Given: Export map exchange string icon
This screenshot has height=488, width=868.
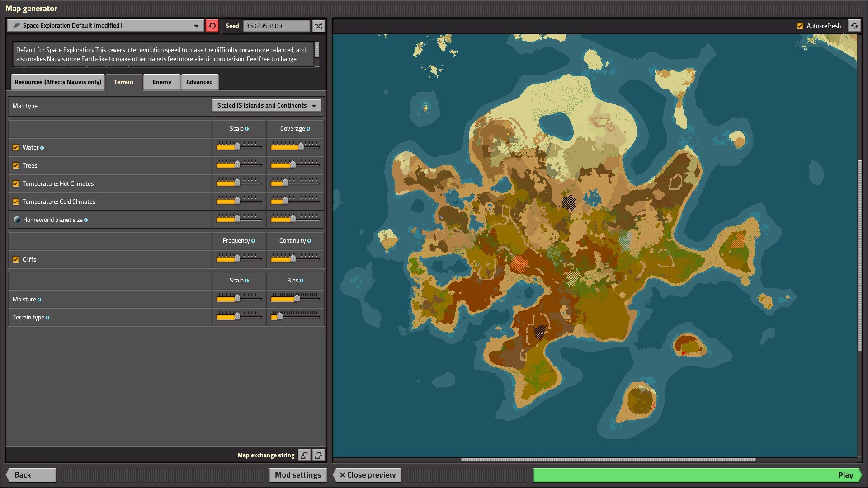Looking at the screenshot, I should [319, 455].
